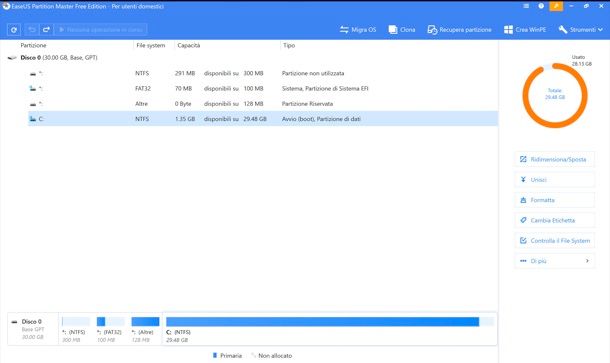Click the '1.35 GB' capacity value

coord(185,119)
